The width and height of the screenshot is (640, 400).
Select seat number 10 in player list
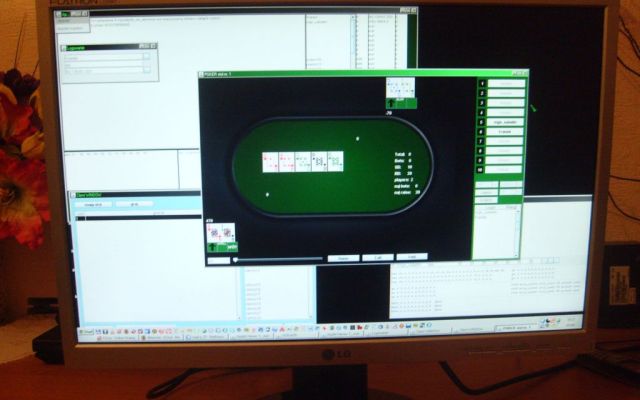coord(481,169)
